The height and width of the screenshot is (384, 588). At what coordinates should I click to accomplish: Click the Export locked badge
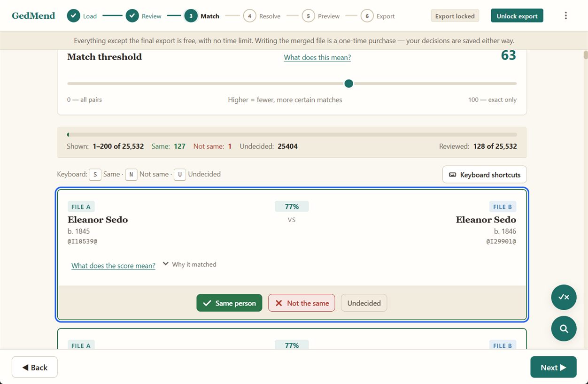[455, 15]
